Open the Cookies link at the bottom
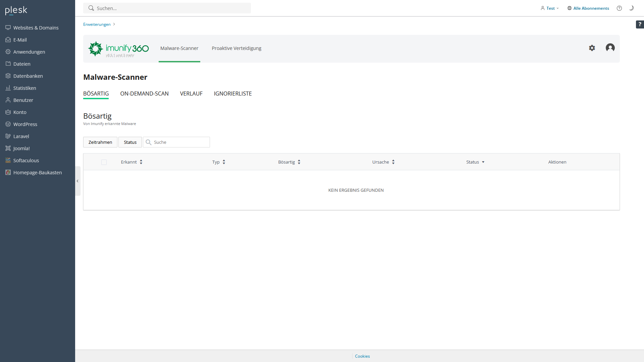This screenshot has height=362, width=644. [x=362, y=356]
